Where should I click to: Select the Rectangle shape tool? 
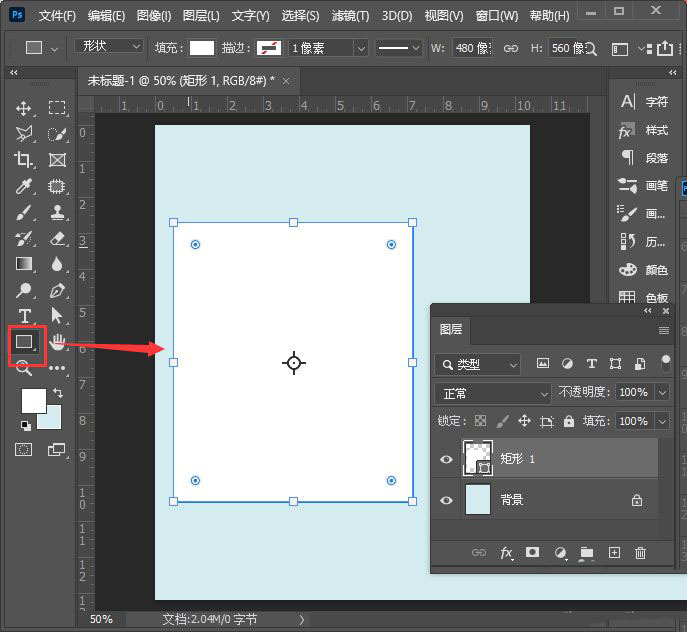(x=25, y=342)
